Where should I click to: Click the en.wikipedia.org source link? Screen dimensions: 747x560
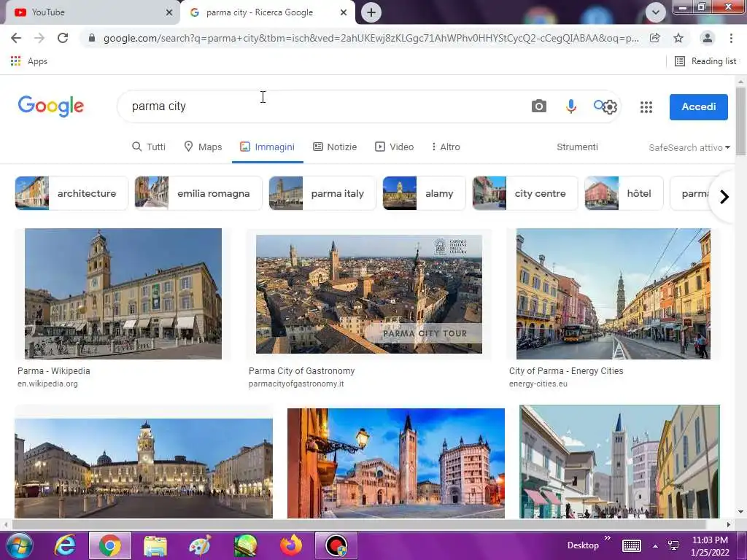click(x=47, y=384)
